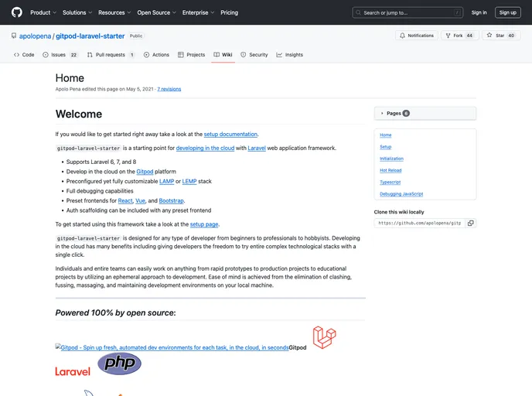Follow the Vue link

pos(140,201)
